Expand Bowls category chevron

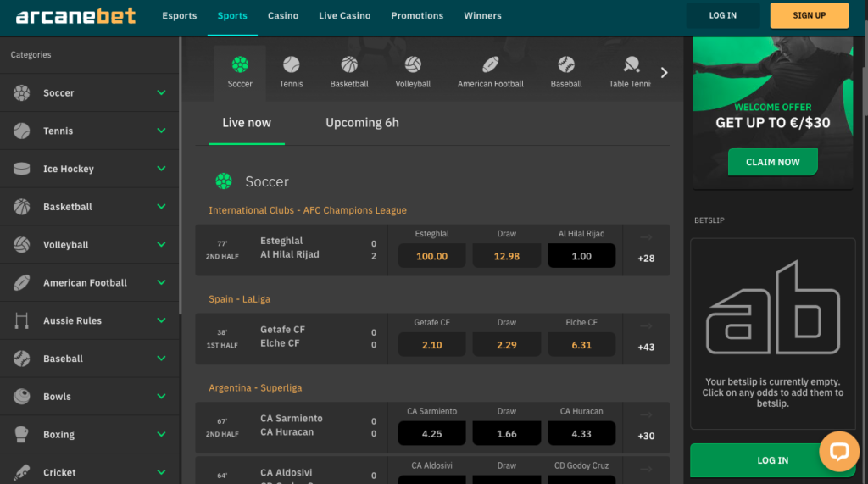coord(161,397)
